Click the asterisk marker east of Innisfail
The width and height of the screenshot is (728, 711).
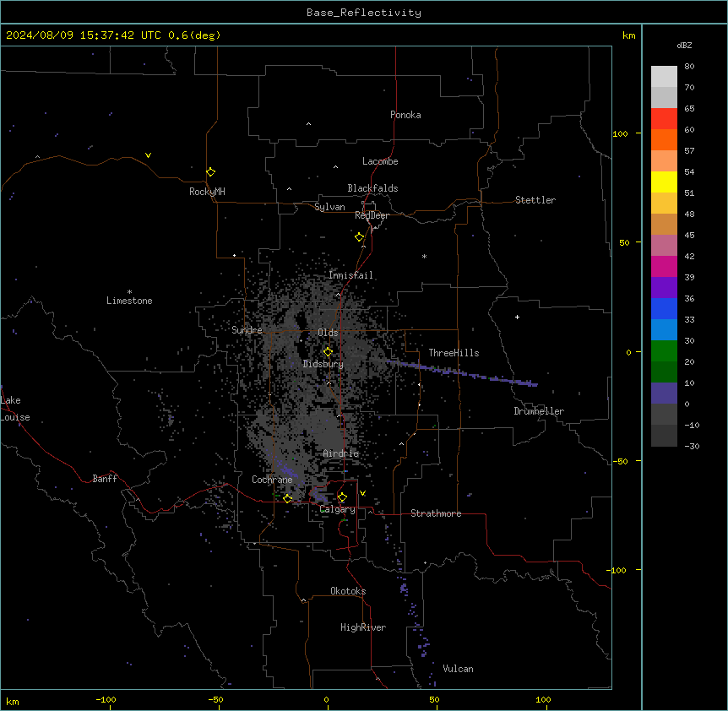(x=424, y=256)
